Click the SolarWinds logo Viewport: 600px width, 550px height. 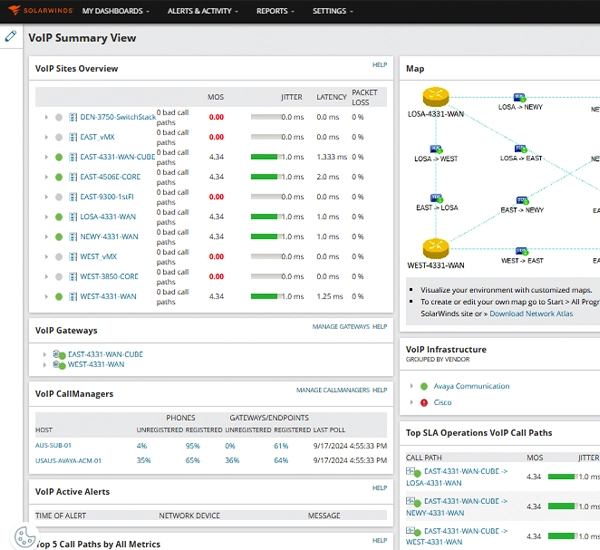click(41, 10)
